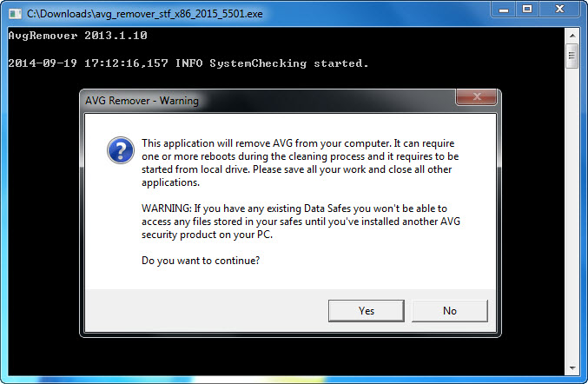Click the Do you want to continue text
The width and height of the screenshot is (588, 384).
point(201,261)
